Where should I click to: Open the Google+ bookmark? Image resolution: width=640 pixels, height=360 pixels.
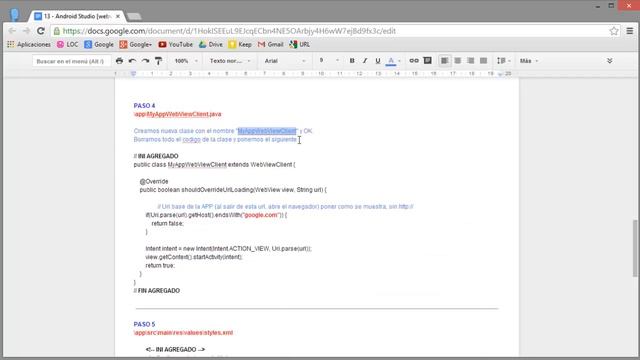pos(136,44)
